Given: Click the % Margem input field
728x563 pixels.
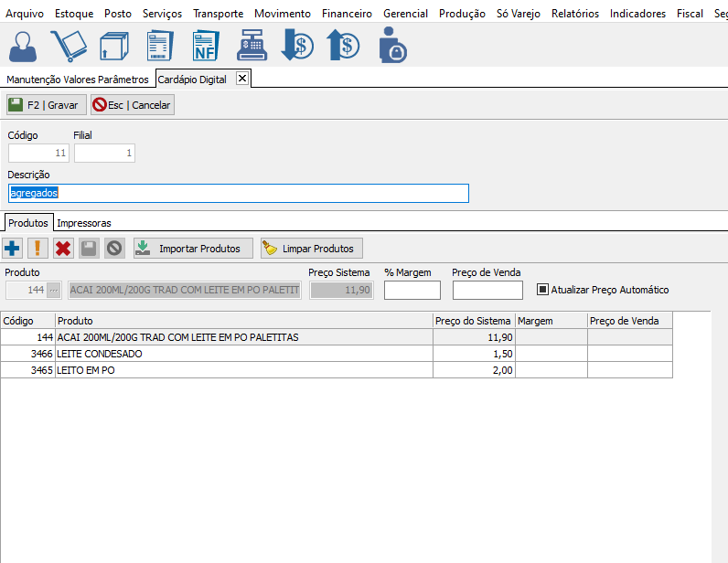Looking at the screenshot, I should (x=412, y=290).
